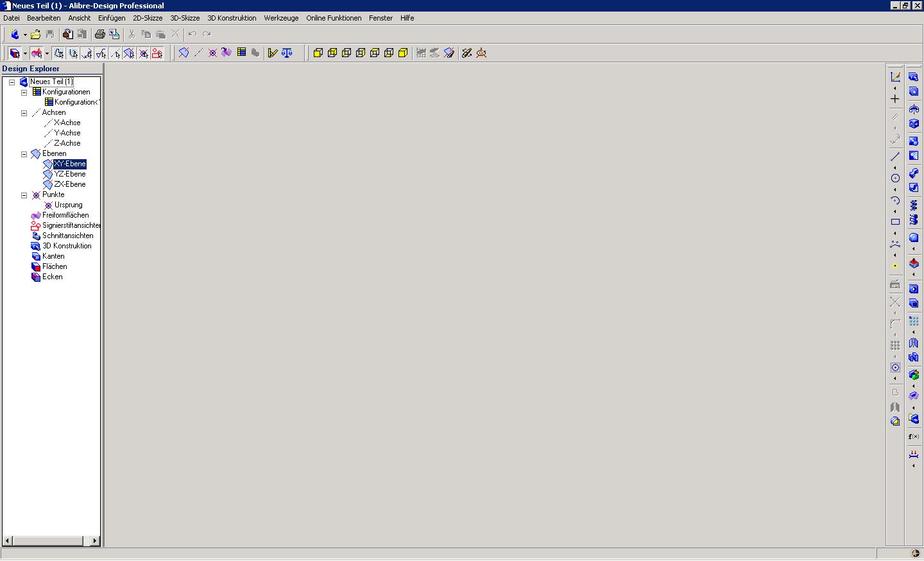Viewport: 924px width, 561px height.
Task: Click the Undo arrow icon
Action: point(193,34)
